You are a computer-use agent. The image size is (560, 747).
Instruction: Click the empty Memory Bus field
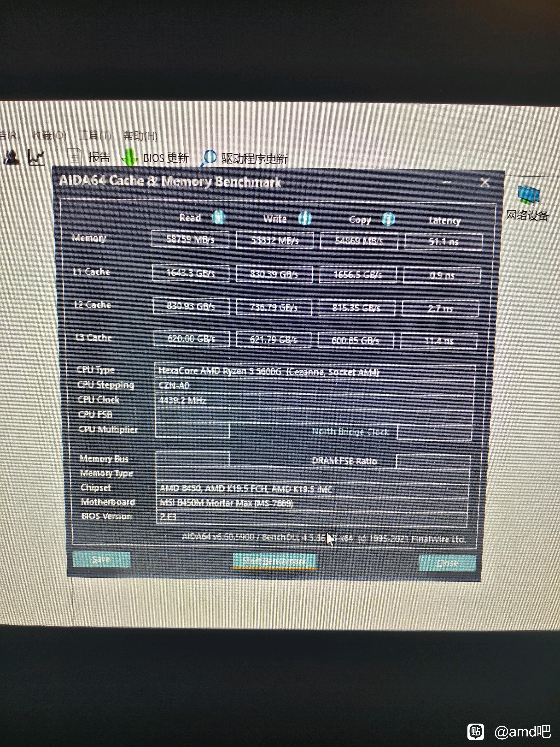pyautogui.click(x=193, y=459)
